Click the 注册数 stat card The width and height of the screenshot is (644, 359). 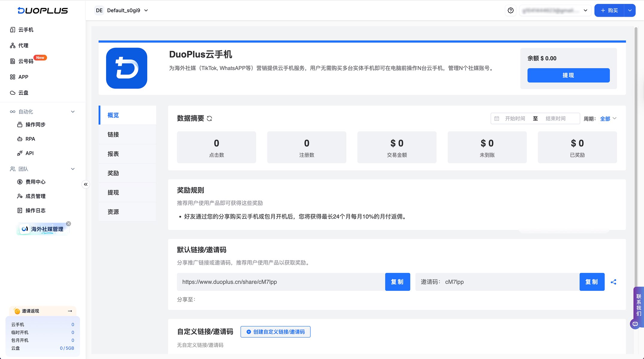(307, 147)
